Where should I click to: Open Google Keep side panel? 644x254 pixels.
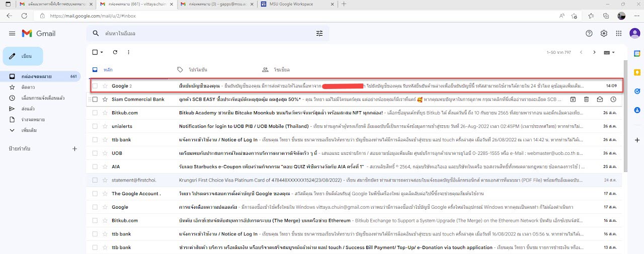tap(637, 72)
